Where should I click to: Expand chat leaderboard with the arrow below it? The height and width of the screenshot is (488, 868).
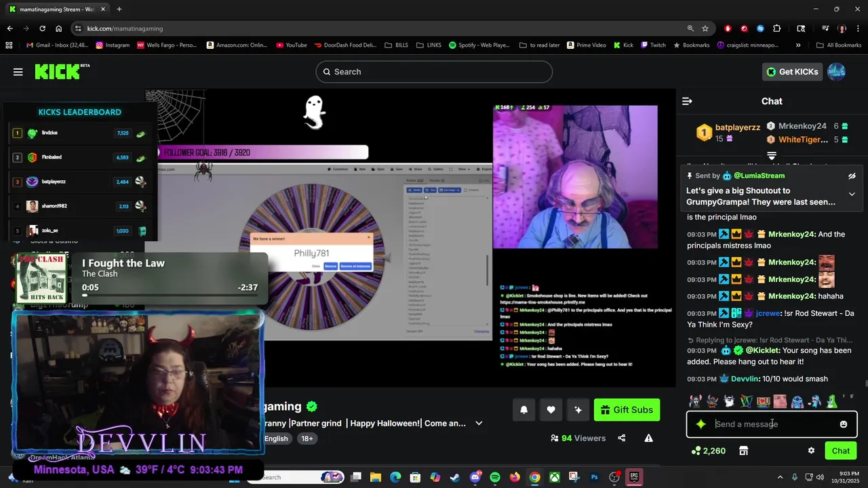point(772,156)
